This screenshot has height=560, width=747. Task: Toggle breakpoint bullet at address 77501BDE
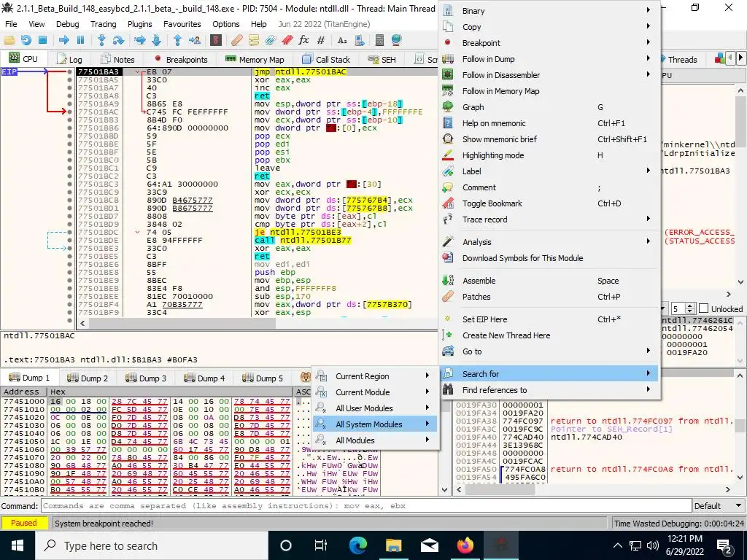70,240
